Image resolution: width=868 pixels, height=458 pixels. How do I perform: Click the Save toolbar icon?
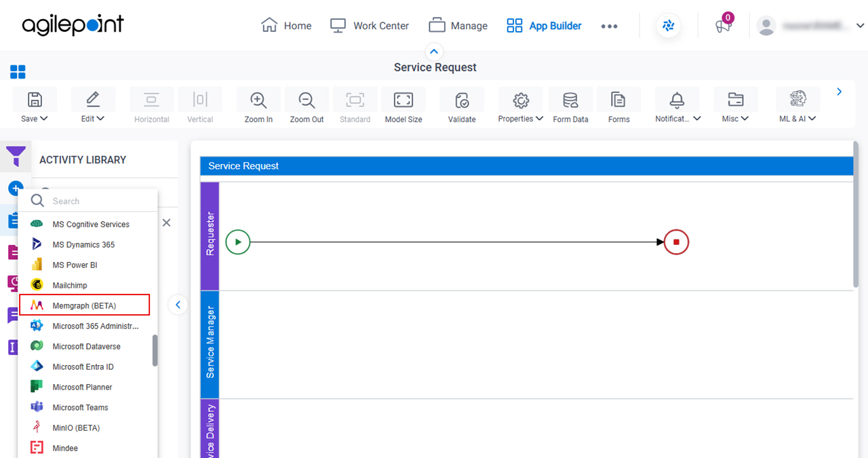(x=35, y=100)
